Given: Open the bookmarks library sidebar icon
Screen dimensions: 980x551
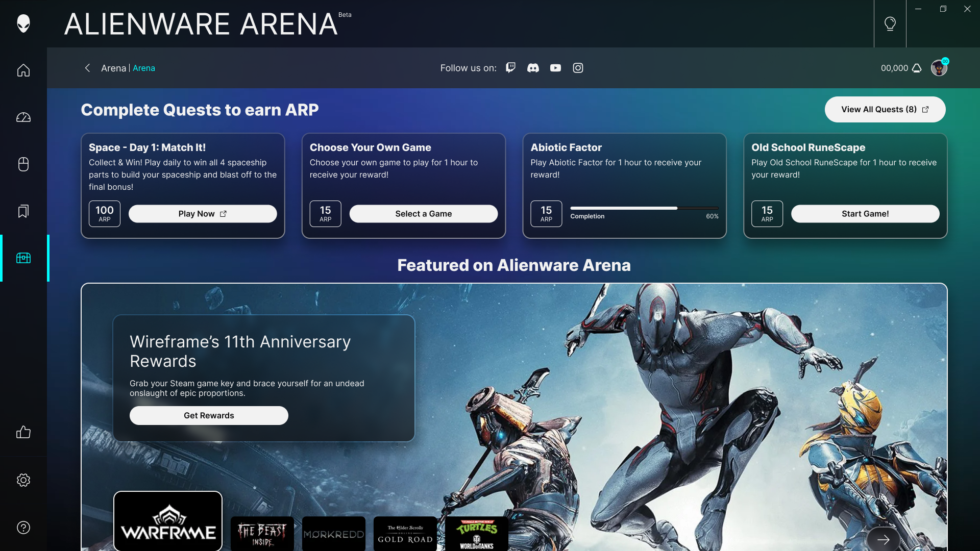Looking at the screenshot, I should (x=23, y=211).
